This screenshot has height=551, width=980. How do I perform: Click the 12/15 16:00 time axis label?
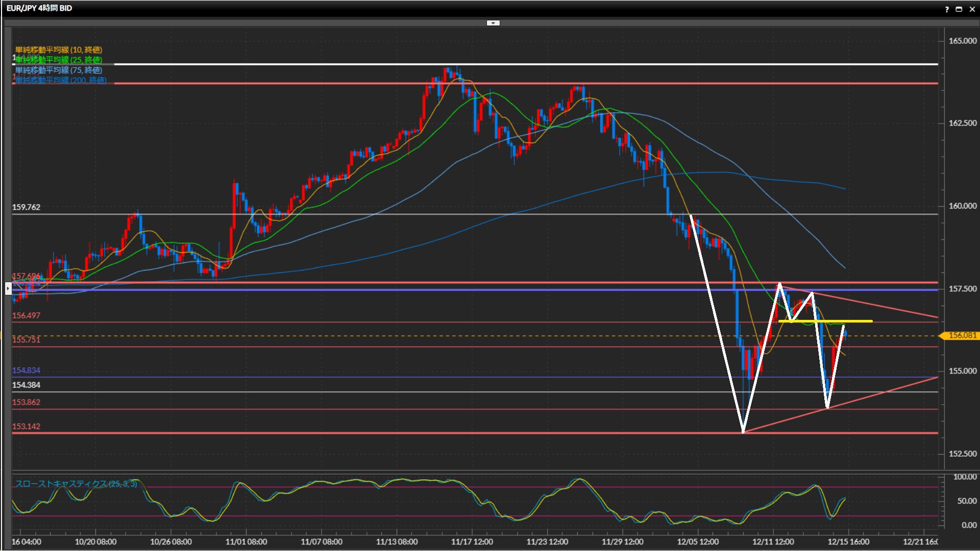click(x=848, y=542)
